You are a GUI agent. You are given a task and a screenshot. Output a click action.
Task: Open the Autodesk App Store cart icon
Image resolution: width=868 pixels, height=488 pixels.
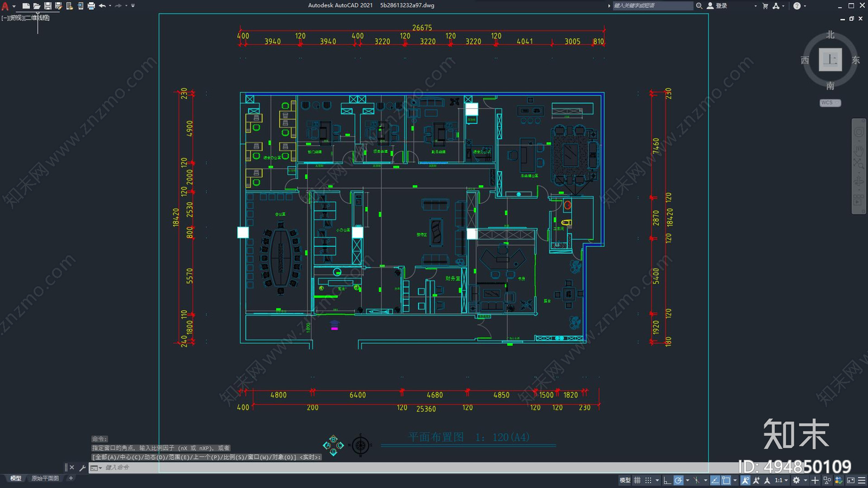coord(765,6)
